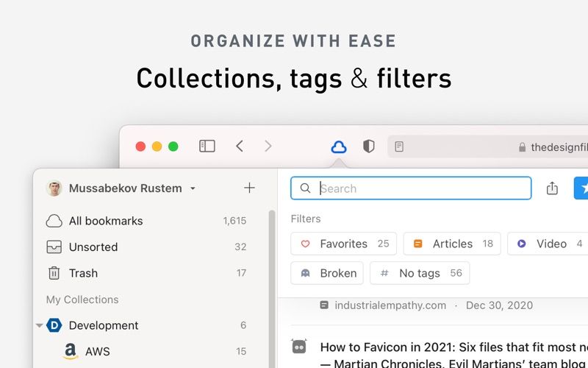Filter by No tags
The height and width of the screenshot is (368, 588).
tap(420, 273)
